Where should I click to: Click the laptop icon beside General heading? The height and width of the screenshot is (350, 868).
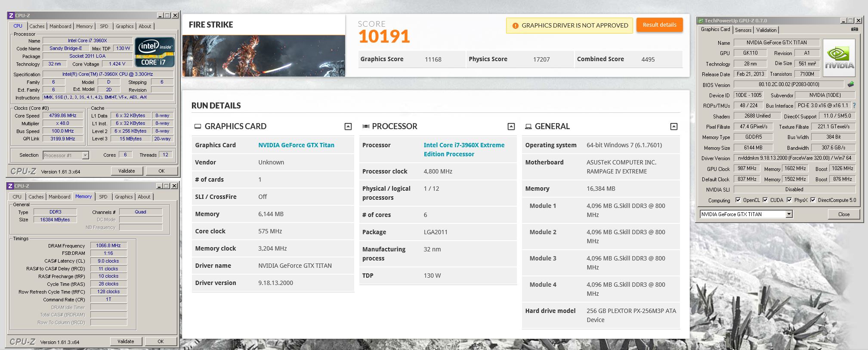[x=528, y=127]
